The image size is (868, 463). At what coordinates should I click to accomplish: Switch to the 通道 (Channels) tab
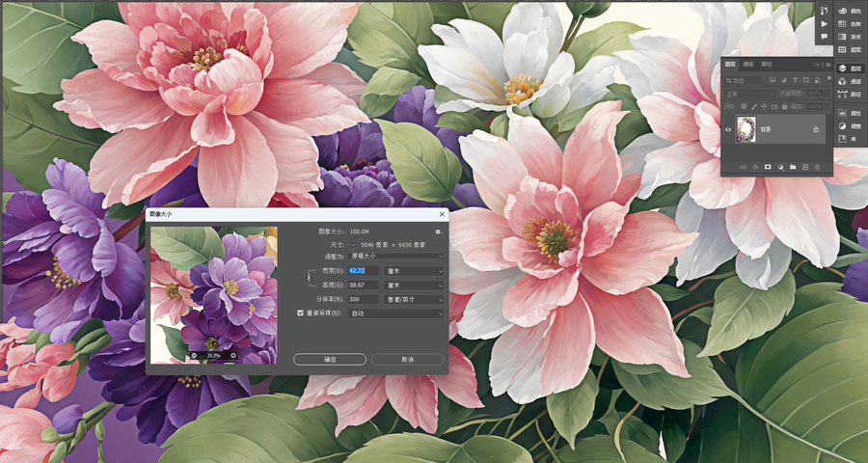747,65
